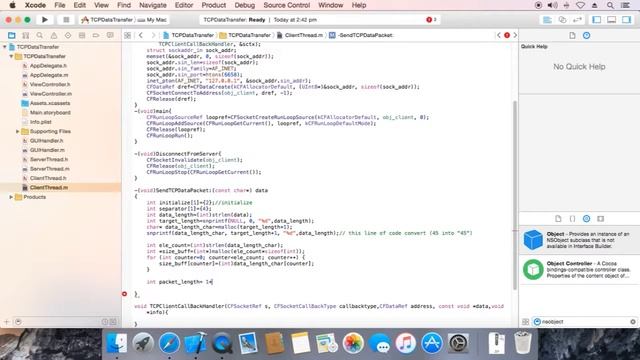
Task: Show the File inspector
Action: [572, 36]
